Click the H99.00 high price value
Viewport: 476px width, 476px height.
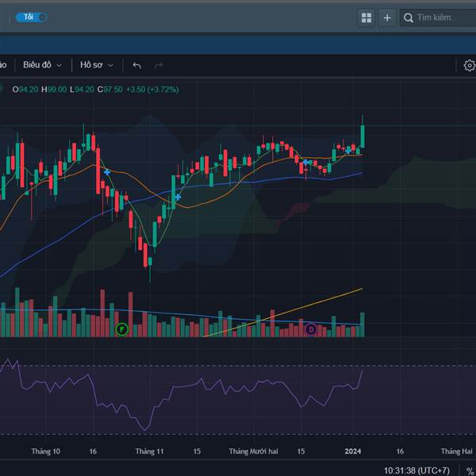54,90
